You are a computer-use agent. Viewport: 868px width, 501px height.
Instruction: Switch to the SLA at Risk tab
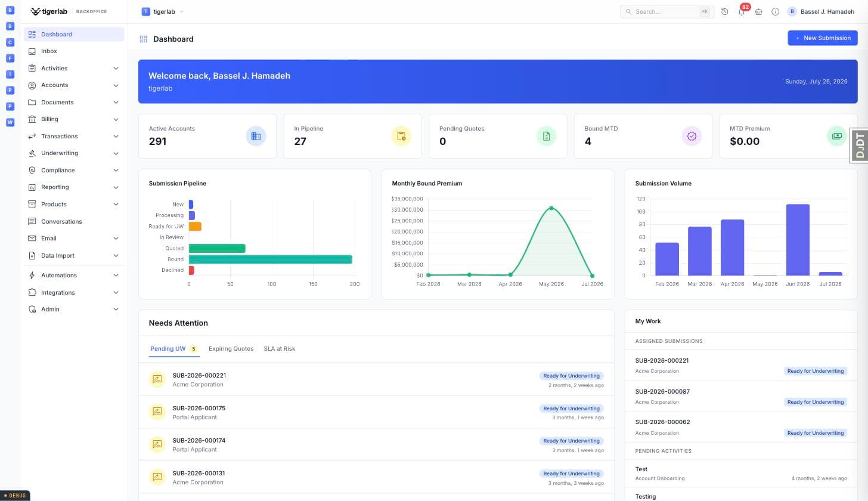pos(280,349)
